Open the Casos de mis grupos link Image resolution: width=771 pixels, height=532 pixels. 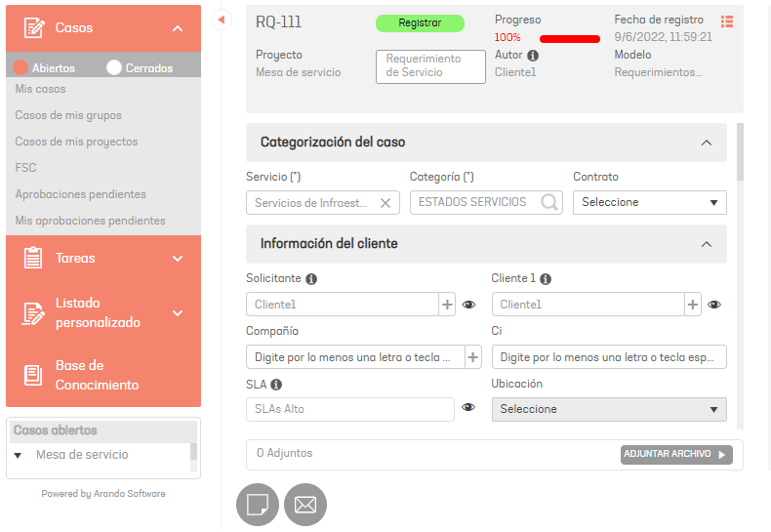tap(68, 115)
